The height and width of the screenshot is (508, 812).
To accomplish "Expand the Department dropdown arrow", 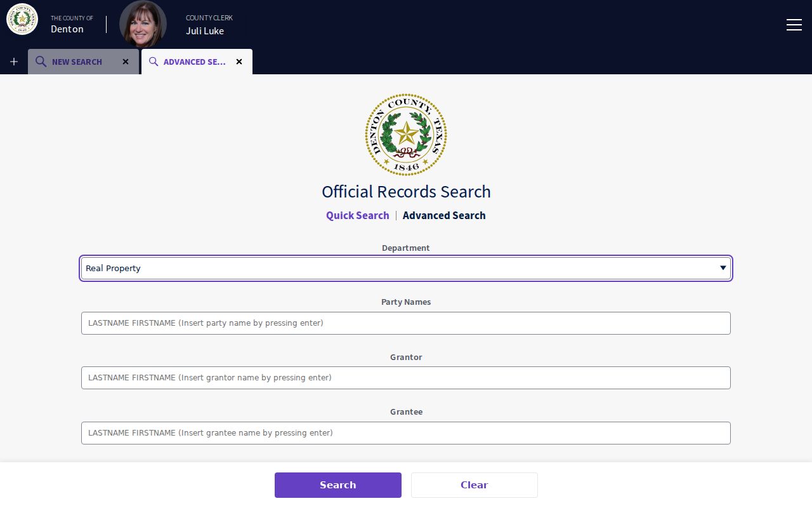I will [723, 268].
